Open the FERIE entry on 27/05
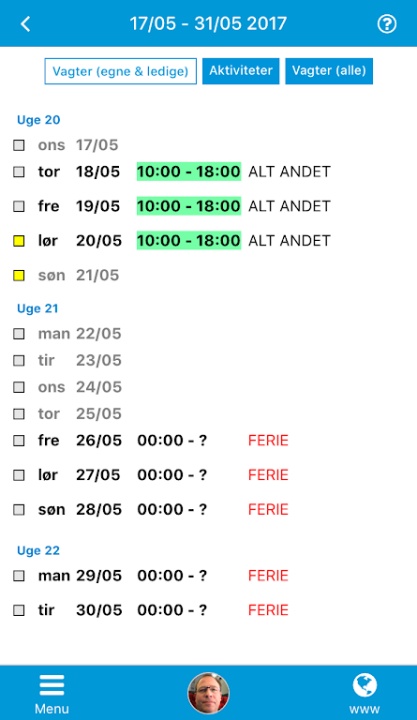 tap(268, 475)
